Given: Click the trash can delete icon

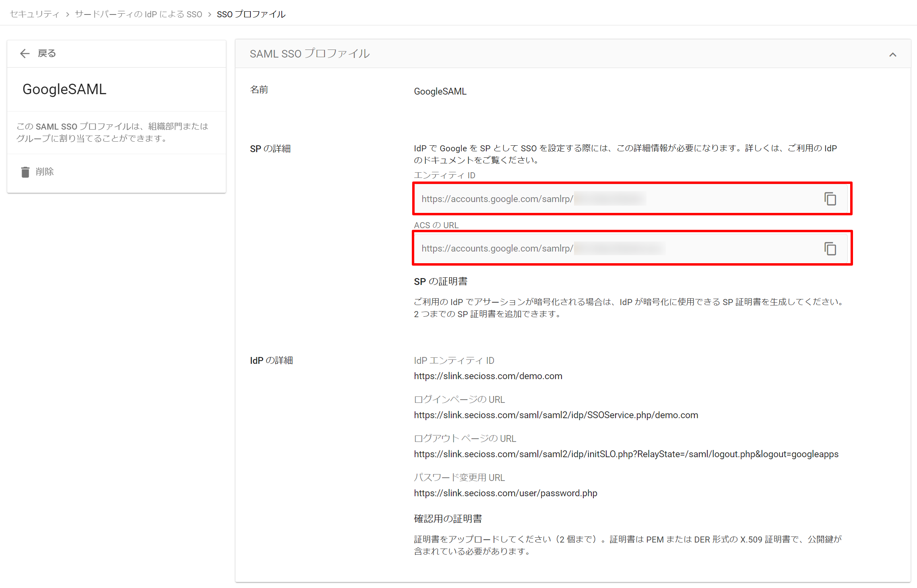Looking at the screenshot, I should [x=25, y=172].
